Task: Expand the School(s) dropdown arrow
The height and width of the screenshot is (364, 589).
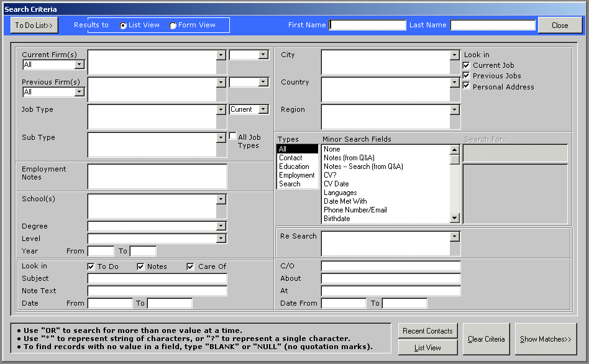Action: click(x=221, y=199)
